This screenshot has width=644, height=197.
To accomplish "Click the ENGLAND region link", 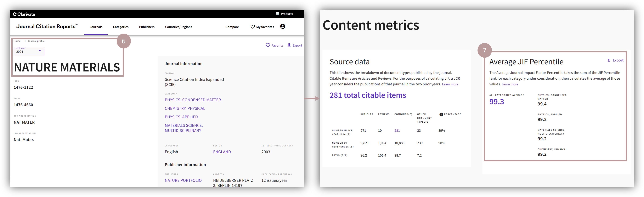I will tap(222, 152).
